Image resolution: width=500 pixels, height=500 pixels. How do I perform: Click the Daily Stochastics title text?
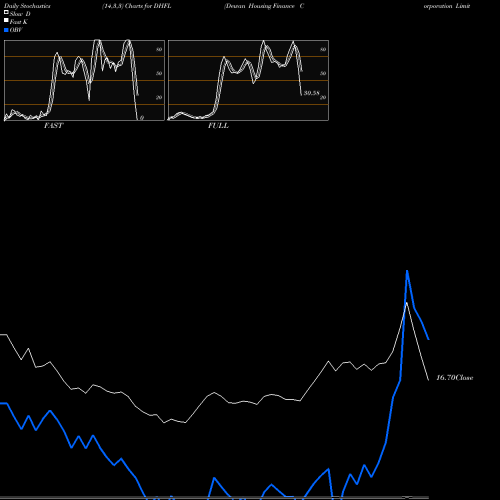(27, 6)
